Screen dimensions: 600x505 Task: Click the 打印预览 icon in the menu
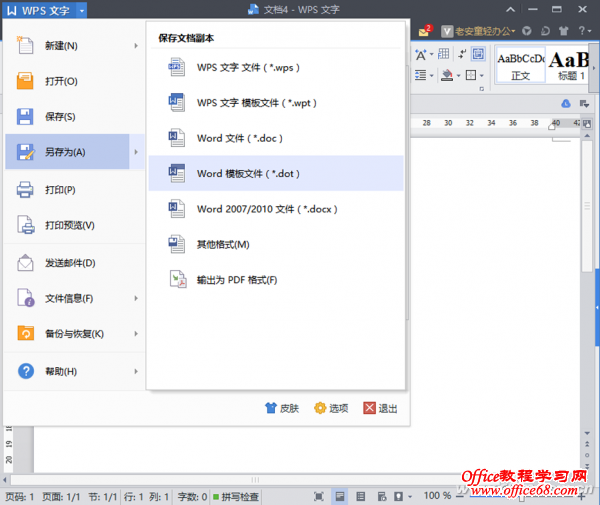26,225
